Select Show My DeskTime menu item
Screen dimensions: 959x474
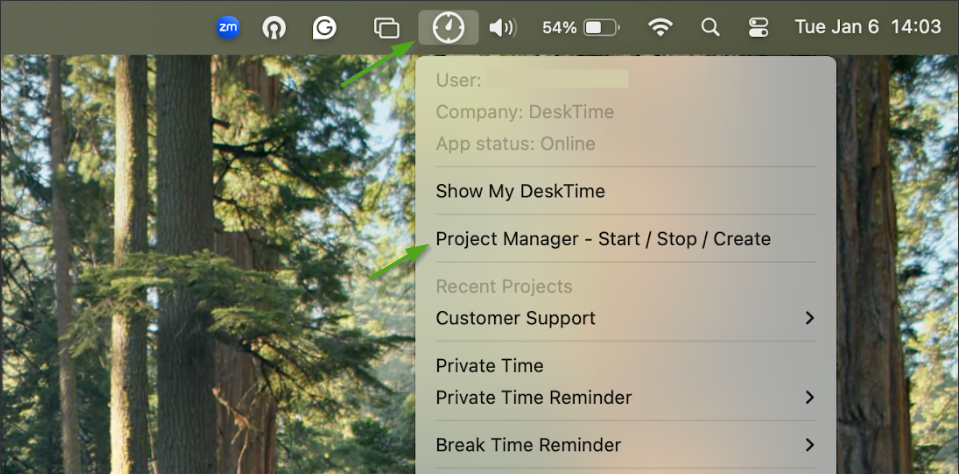coord(520,191)
